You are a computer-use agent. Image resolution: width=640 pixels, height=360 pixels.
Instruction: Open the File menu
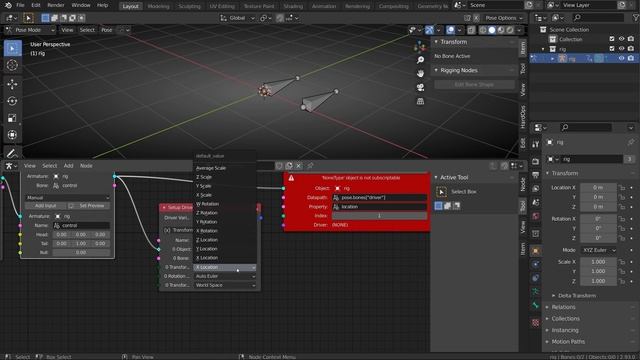(20, 5)
